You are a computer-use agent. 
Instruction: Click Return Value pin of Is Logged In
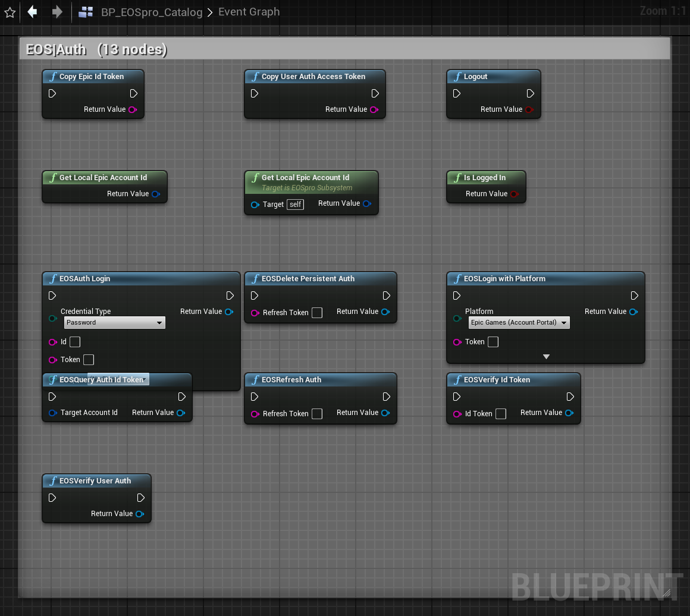[x=515, y=194]
